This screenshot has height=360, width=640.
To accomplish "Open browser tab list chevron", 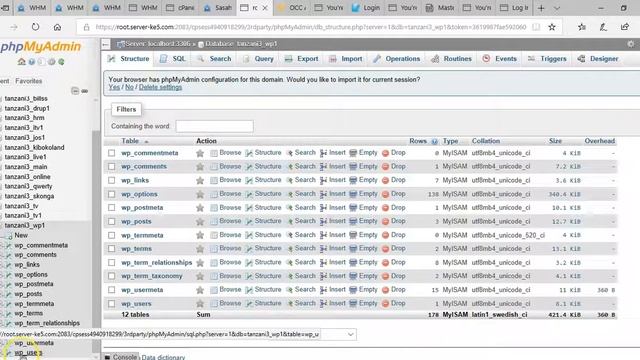I will [x=557, y=8].
